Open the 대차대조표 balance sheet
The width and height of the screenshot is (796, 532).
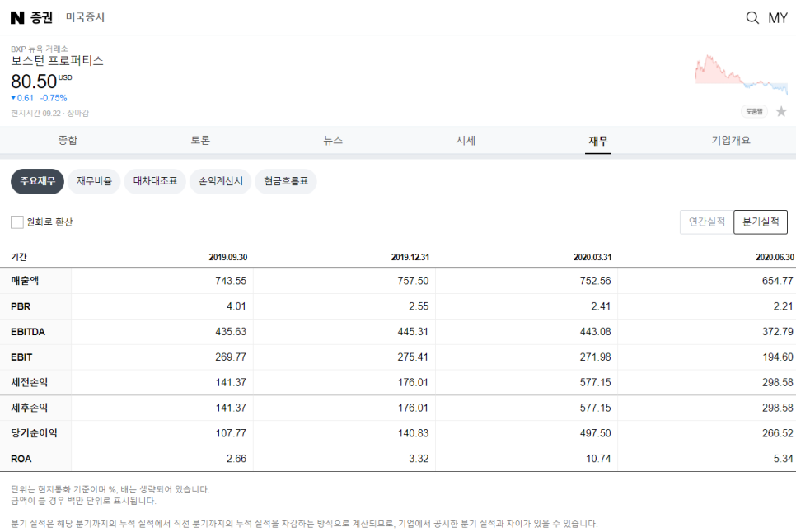click(x=155, y=181)
